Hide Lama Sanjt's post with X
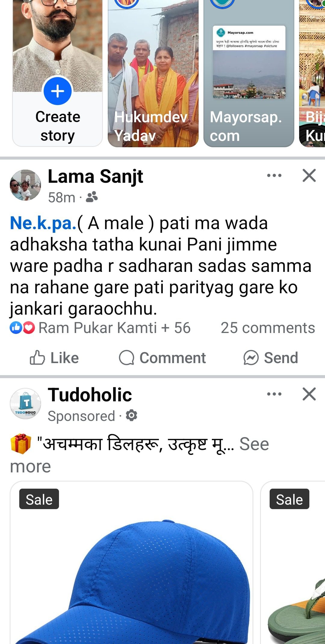This screenshot has height=644, width=325. pyautogui.click(x=309, y=176)
